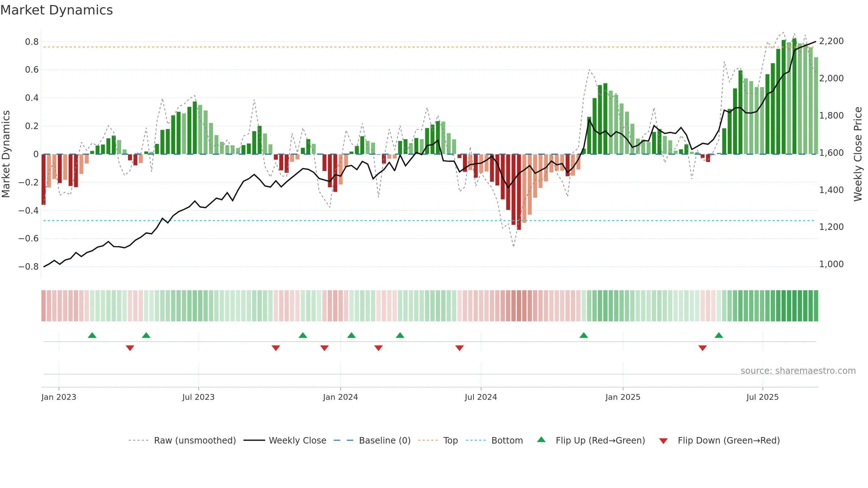Screen dimensions: 868x488
Task: Click the Flip Down marker in December 2023
Action: pos(324,348)
